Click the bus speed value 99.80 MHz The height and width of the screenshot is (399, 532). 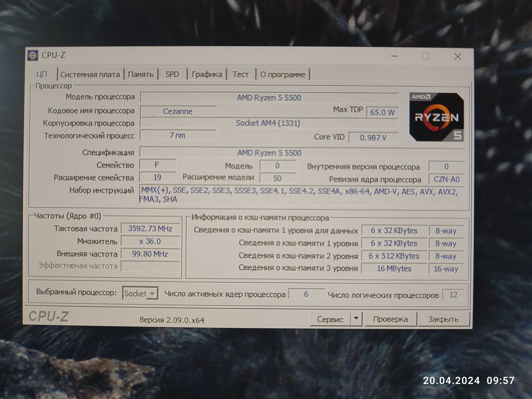coord(150,254)
